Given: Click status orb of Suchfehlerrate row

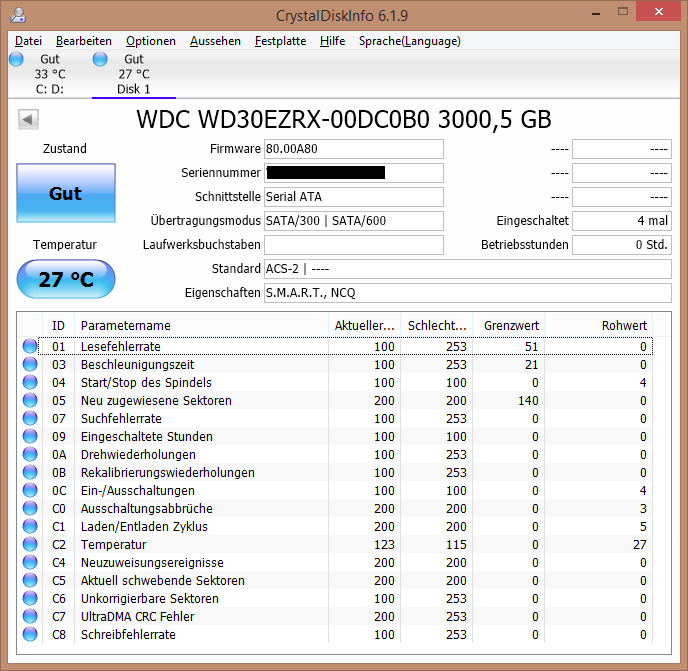Looking at the screenshot, I should click(x=30, y=418).
